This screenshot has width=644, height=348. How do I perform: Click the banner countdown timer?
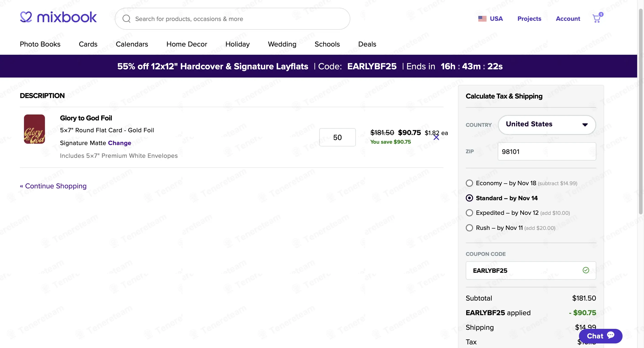471,66
